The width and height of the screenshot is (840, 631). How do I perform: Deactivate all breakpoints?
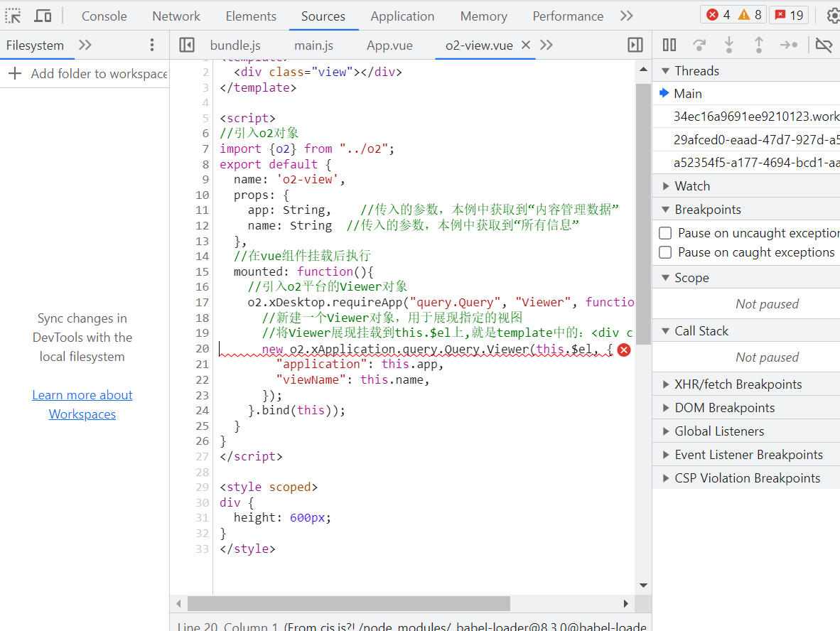tap(824, 45)
